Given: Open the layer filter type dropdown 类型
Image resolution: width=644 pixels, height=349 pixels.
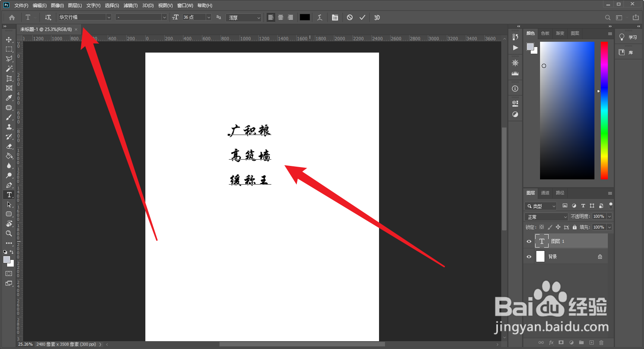Looking at the screenshot, I should pos(541,206).
